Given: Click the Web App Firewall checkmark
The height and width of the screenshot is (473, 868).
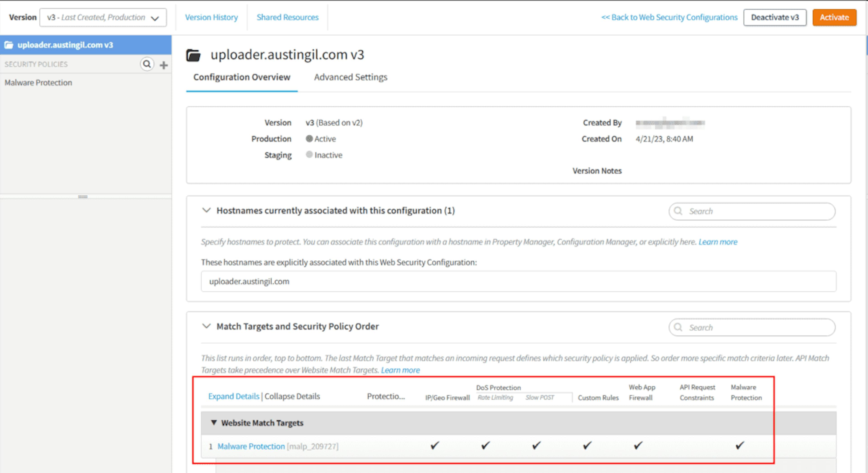Looking at the screenshot, I should 638,445.
